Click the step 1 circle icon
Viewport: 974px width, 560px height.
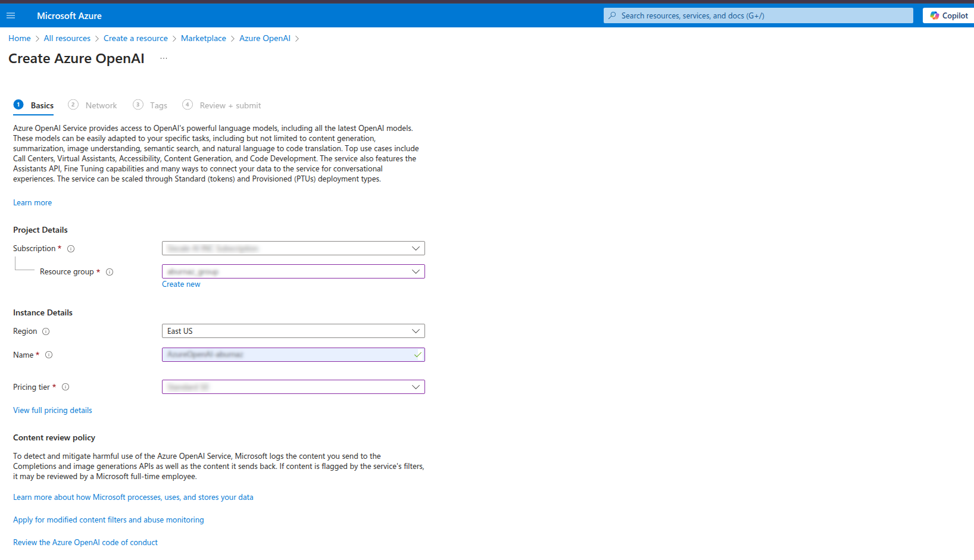point(18,105)
